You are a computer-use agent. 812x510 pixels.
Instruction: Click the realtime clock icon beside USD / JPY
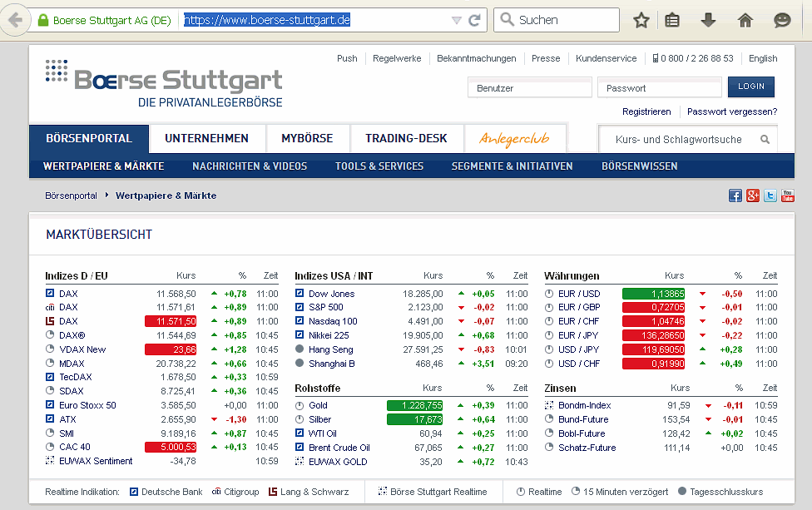(549, 349)
